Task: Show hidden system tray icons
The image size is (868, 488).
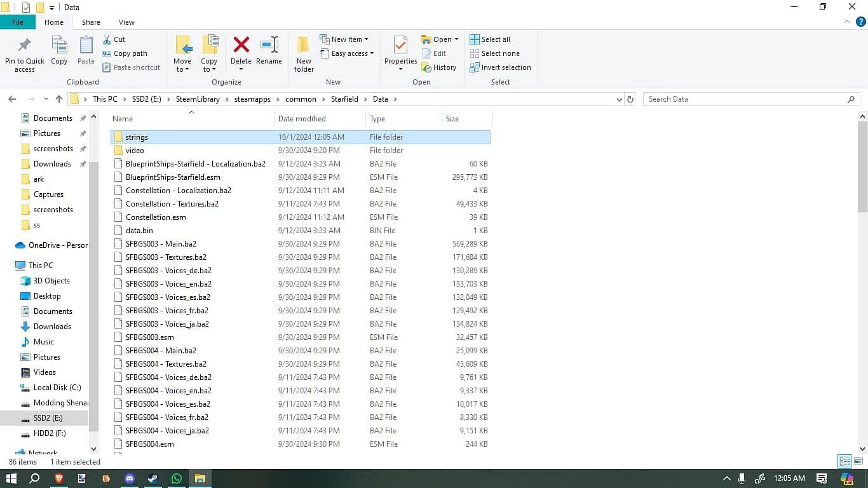Action: [x=726, y=478]
